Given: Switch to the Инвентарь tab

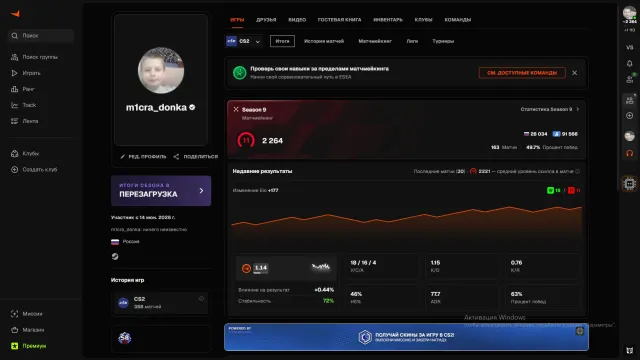Looking at the screenshot, I should [388, 20].
